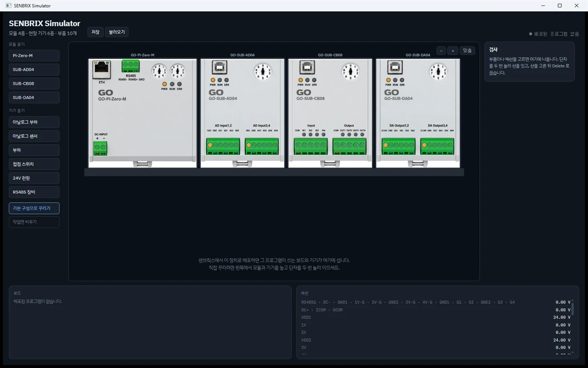Click 작업면 비우기 button
Viewport: 588px width, 368px height.
pyautogui.click(x=34, y=222)
